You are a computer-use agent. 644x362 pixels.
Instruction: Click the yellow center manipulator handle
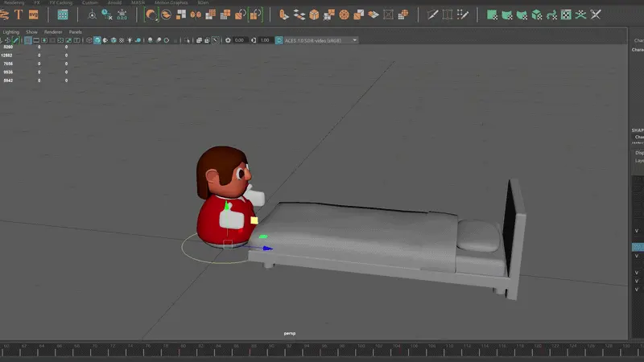[254, 220]
